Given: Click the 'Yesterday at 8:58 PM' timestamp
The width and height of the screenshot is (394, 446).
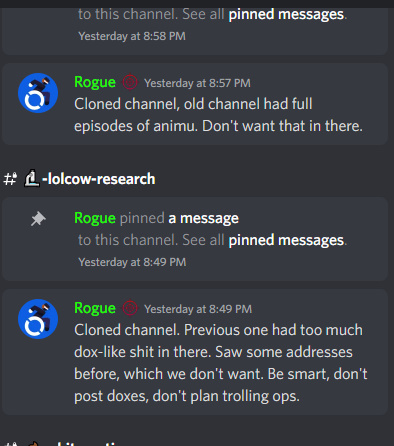Looking at the screenshot, I should (x=132, y=36).
